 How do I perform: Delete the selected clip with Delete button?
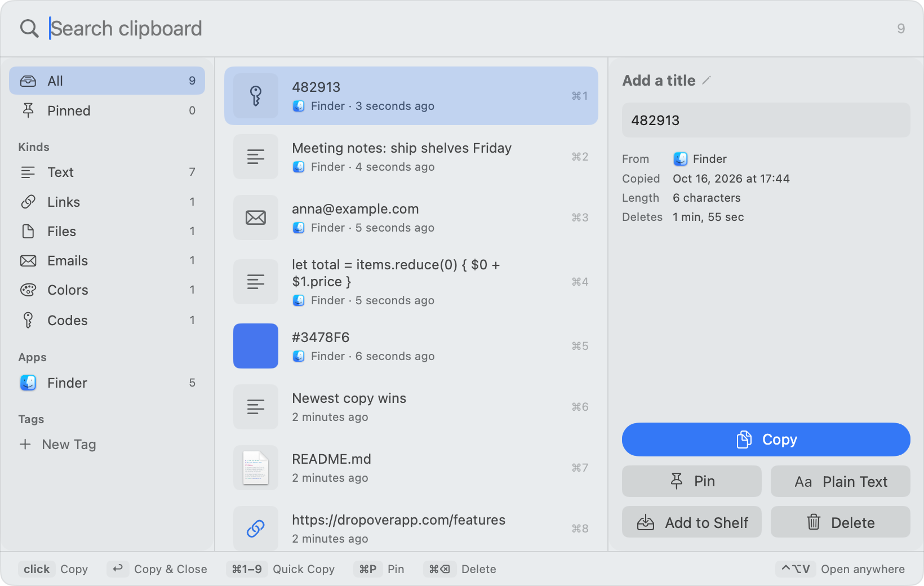[x=841, y=522]
